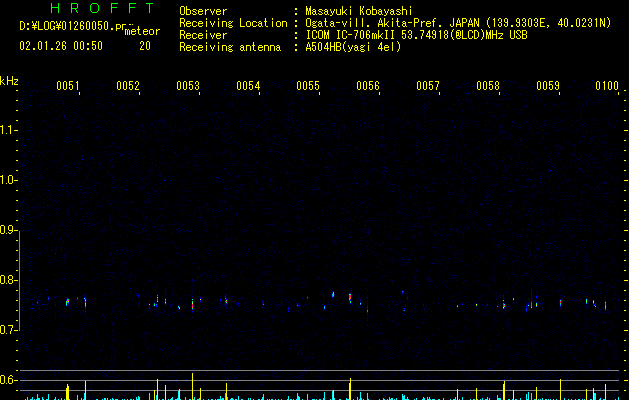Click the Receiving Location label
Screen dimensions: 629x400
pyautogui.click(x=233, y=23)
